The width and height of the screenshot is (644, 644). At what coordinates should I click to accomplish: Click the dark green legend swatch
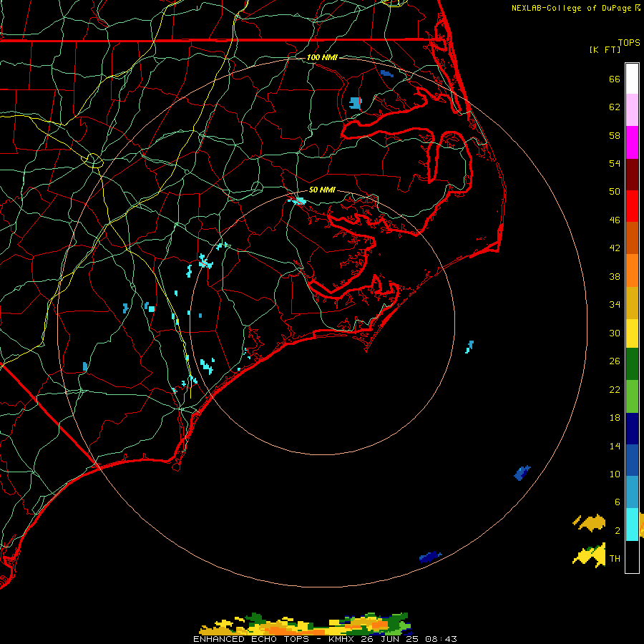point(632,364)
